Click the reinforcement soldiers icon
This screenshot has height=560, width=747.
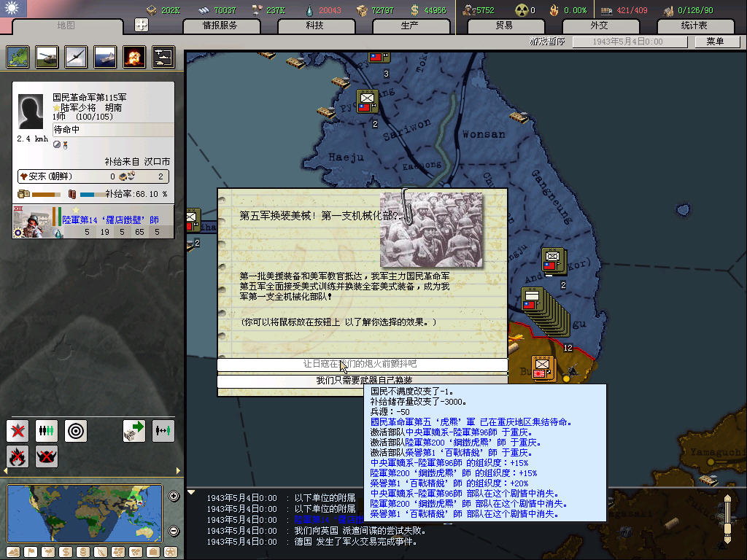(47, 431)
